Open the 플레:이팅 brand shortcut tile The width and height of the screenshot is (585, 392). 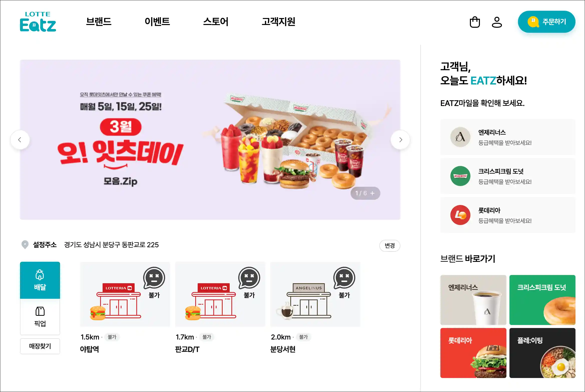coord(542,353)
